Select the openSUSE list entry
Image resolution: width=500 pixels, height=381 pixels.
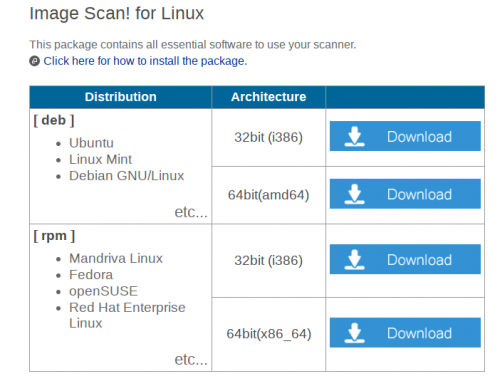[103, 291]
